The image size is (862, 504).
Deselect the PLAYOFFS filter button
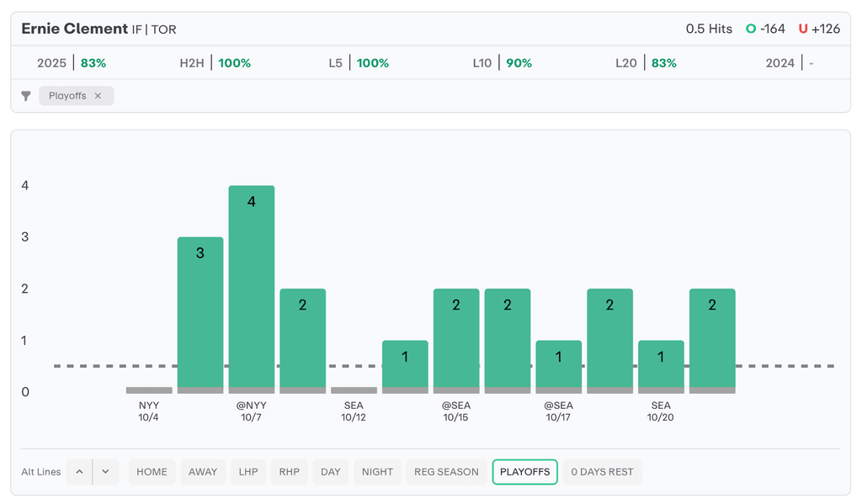(524, 472)
